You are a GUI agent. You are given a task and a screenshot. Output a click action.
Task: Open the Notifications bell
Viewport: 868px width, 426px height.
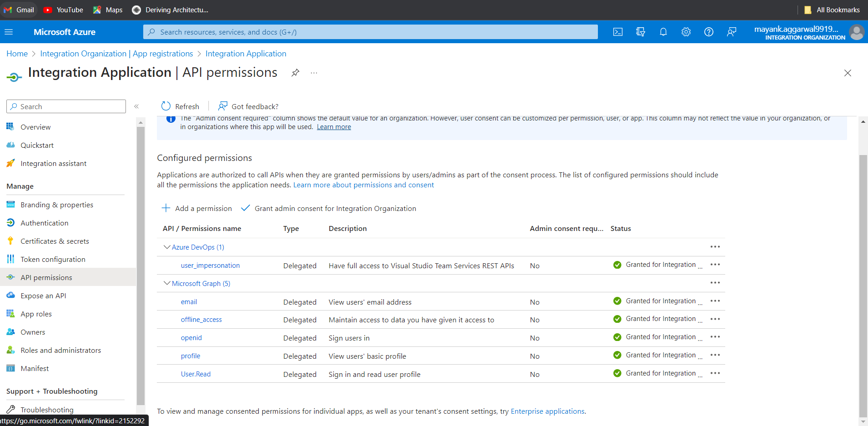[663, 32]
